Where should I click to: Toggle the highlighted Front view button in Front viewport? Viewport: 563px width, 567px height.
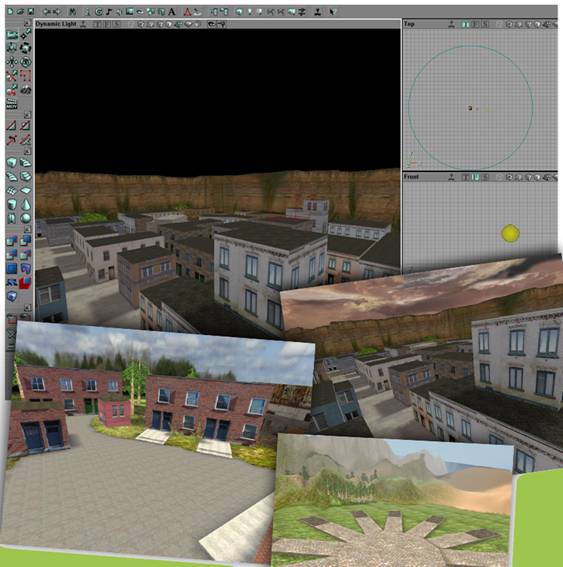point(476,177)
